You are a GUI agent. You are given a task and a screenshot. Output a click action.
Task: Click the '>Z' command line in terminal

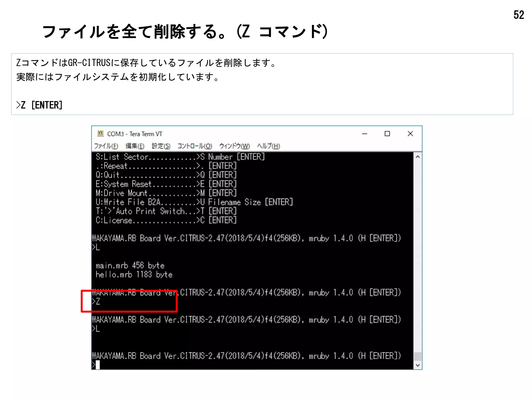click(x=96, y=302)
